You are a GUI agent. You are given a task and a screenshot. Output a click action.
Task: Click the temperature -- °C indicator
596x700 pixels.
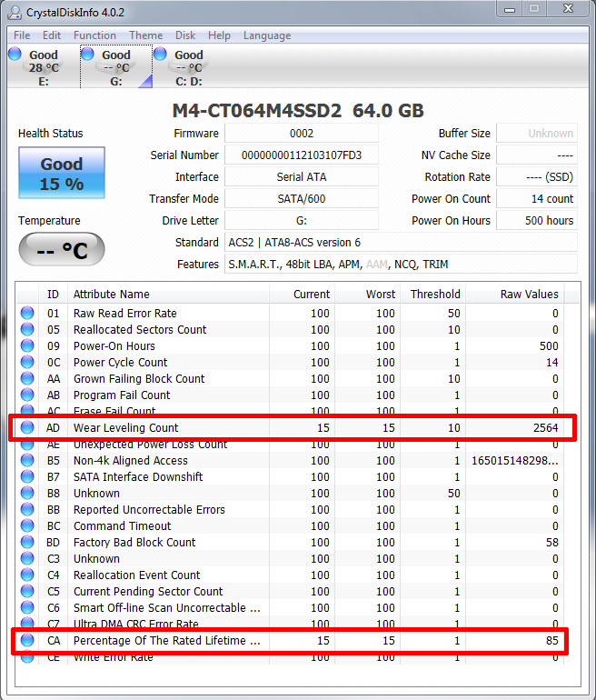tap(62, 249)
